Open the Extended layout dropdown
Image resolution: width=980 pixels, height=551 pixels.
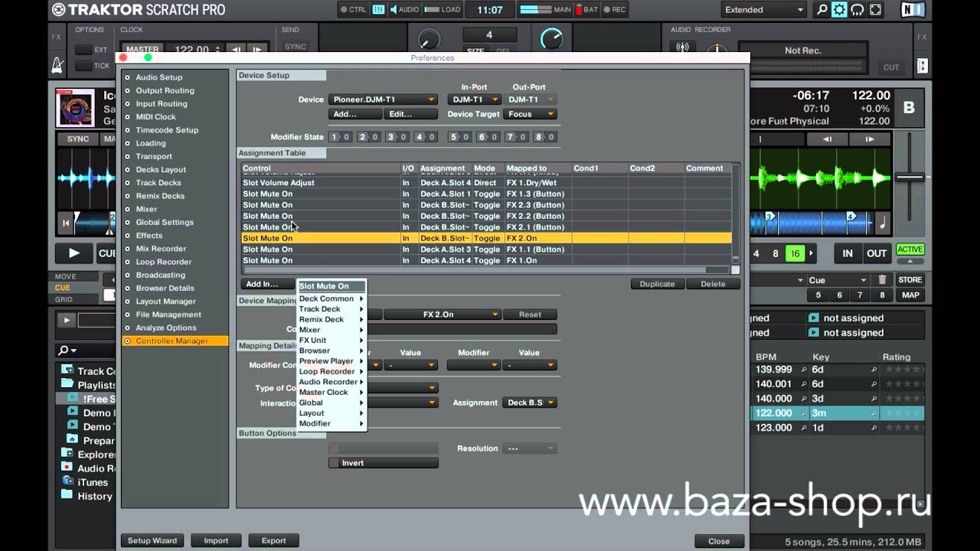764,10
